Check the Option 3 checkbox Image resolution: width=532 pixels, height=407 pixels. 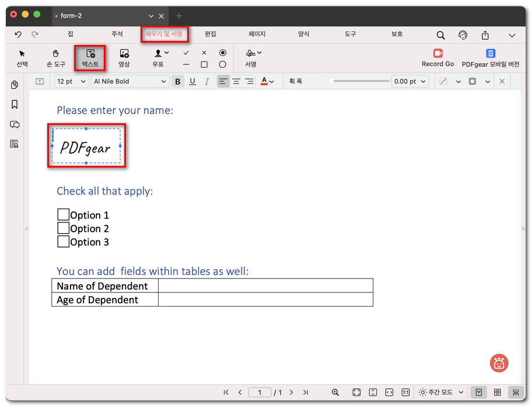point(63,242)
